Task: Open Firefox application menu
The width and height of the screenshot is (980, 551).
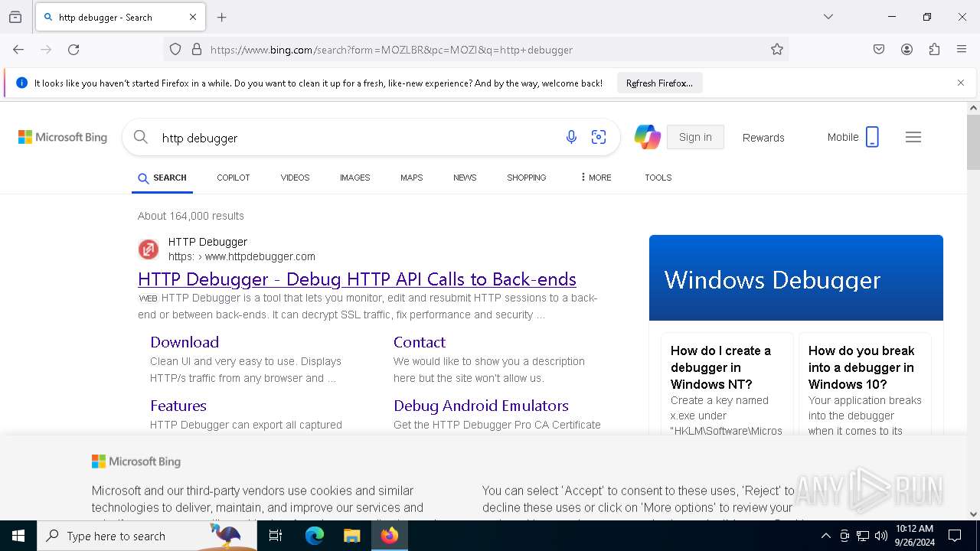Action: coord(962,50)
